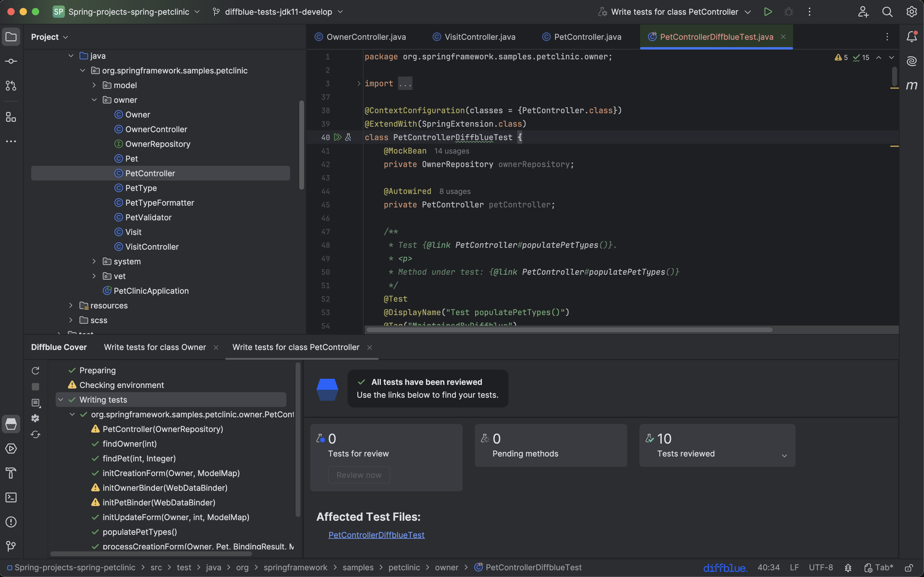Click the Structure tool window icon

(x=11, y=117)
